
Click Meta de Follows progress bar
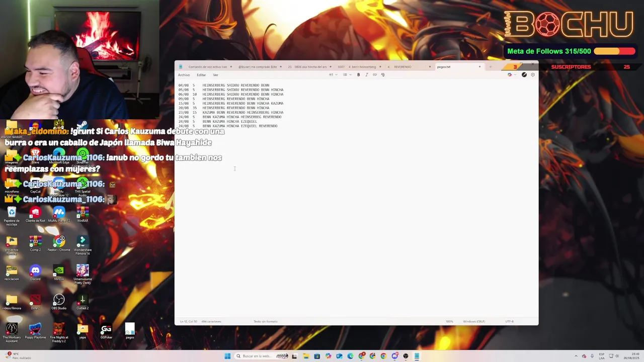click(x=614, y=51)
